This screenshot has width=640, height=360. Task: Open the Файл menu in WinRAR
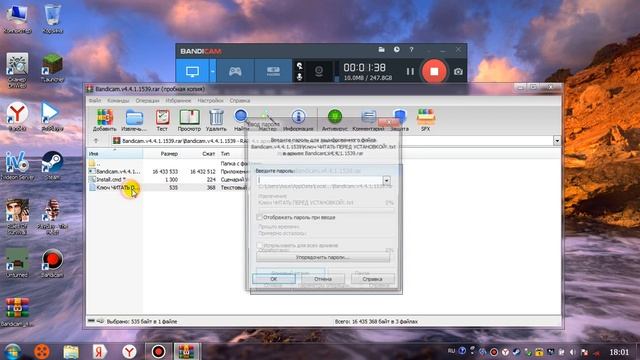pyautogui.click(x=95, y=100)
